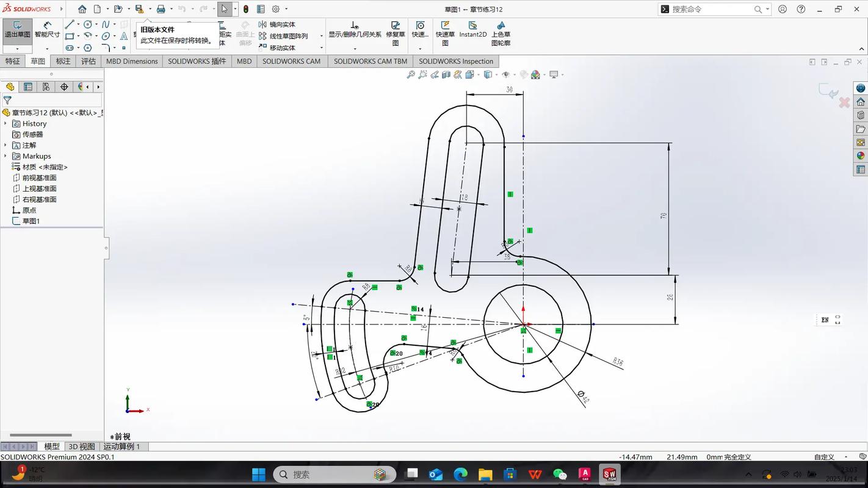Open dropdown next to 移动实体
The height and width of the screenshot is (488, 868).
click(x=321, y=48)
